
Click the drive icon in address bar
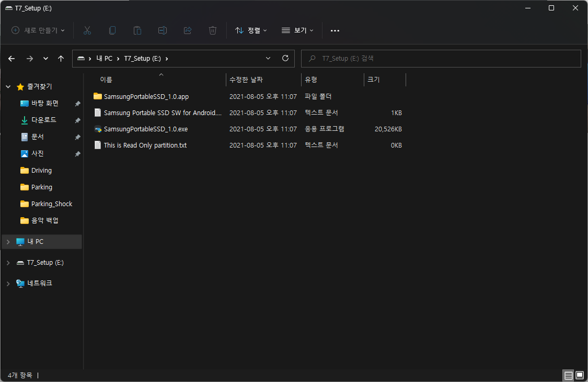81,59
